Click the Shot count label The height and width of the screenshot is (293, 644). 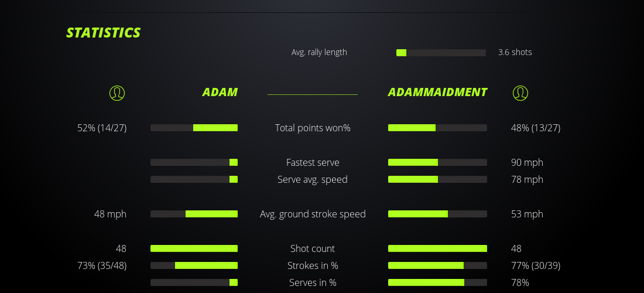(313, 248)
